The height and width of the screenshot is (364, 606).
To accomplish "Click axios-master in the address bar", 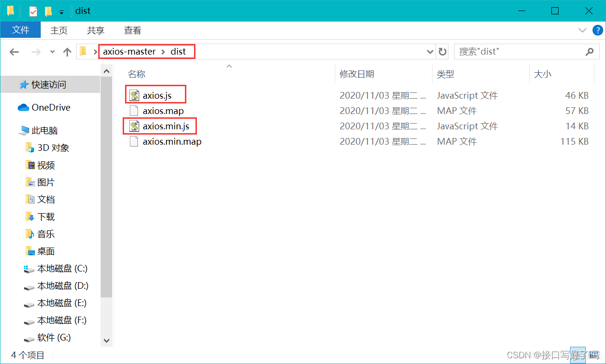I will coord(129,52).
